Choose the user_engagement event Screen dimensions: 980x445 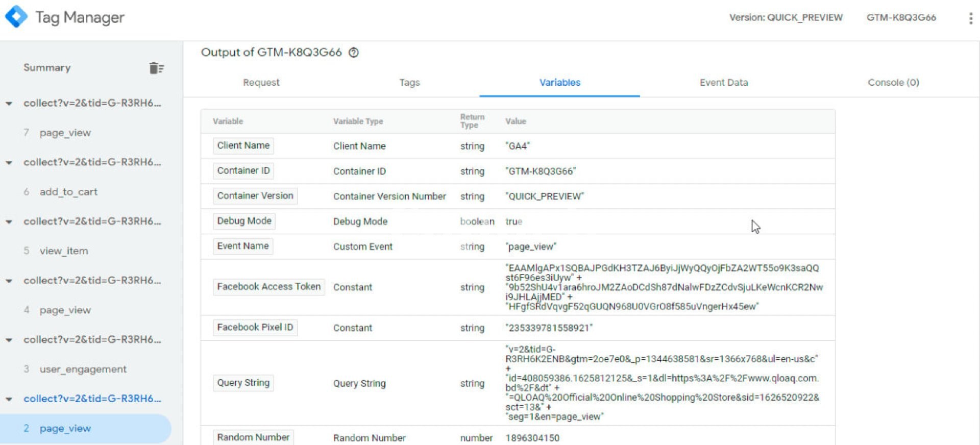pos(83,369)
